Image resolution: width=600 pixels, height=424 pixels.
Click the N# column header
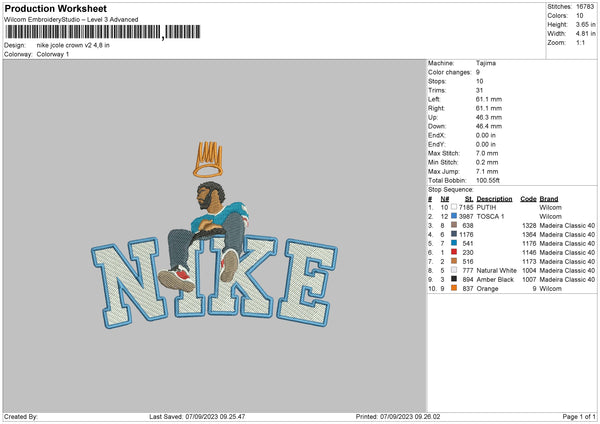pos(444,199)
